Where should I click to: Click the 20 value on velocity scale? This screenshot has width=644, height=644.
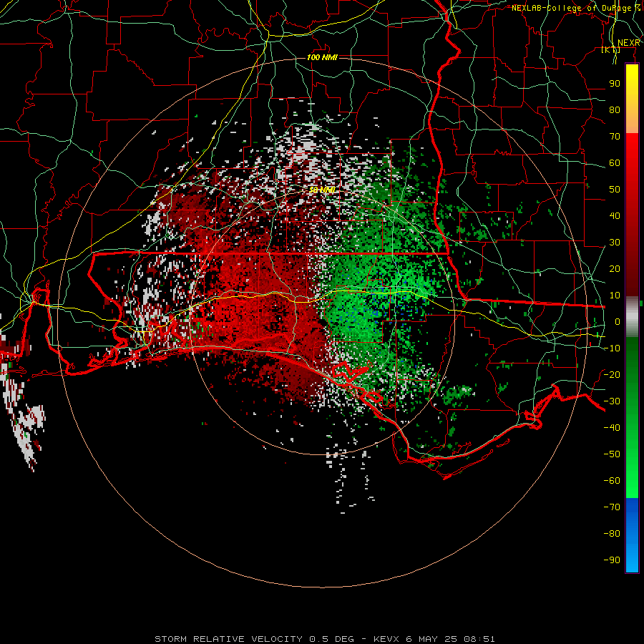615,269
